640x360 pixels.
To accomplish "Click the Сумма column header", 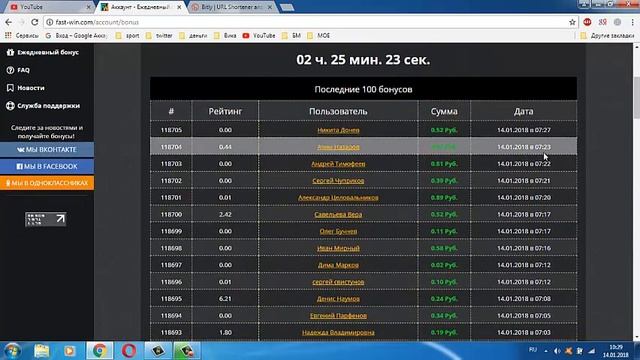I will [x=444, y=111].
